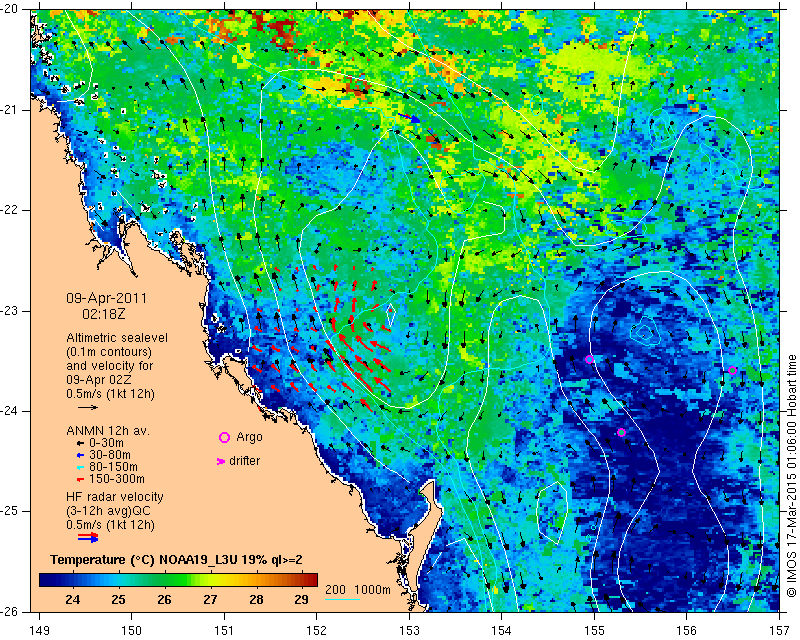Screen dimensions: 800x640
Task: Click the 150-300m depth label
Action: [117, 479]
